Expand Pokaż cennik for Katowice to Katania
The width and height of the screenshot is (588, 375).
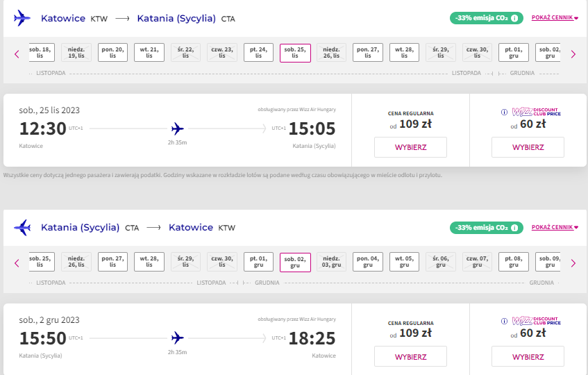[555, 17]
